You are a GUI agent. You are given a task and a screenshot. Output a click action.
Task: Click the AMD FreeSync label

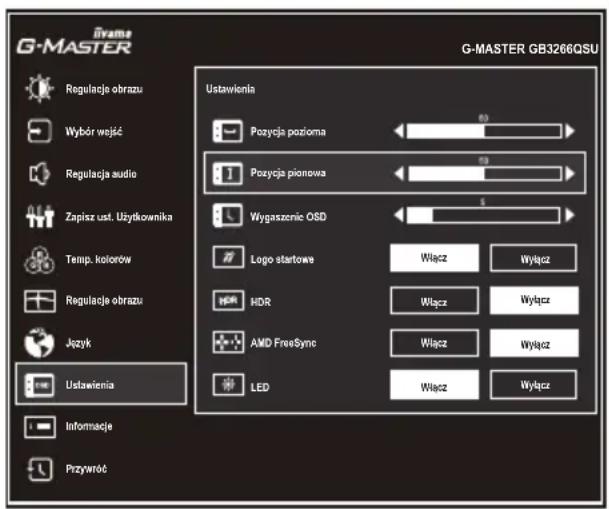point(283,343)
